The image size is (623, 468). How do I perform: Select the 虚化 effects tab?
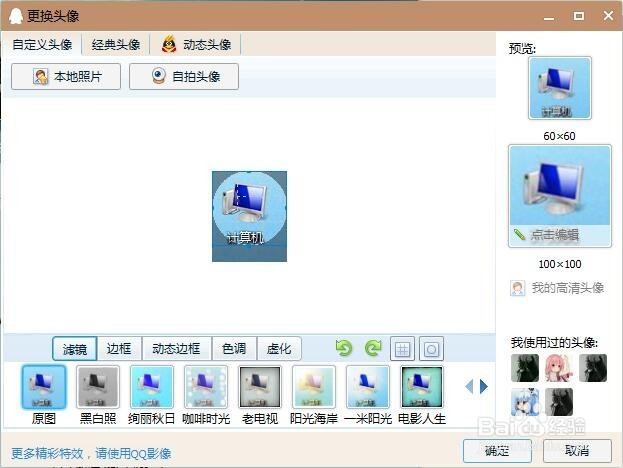(x=279, y=349)
